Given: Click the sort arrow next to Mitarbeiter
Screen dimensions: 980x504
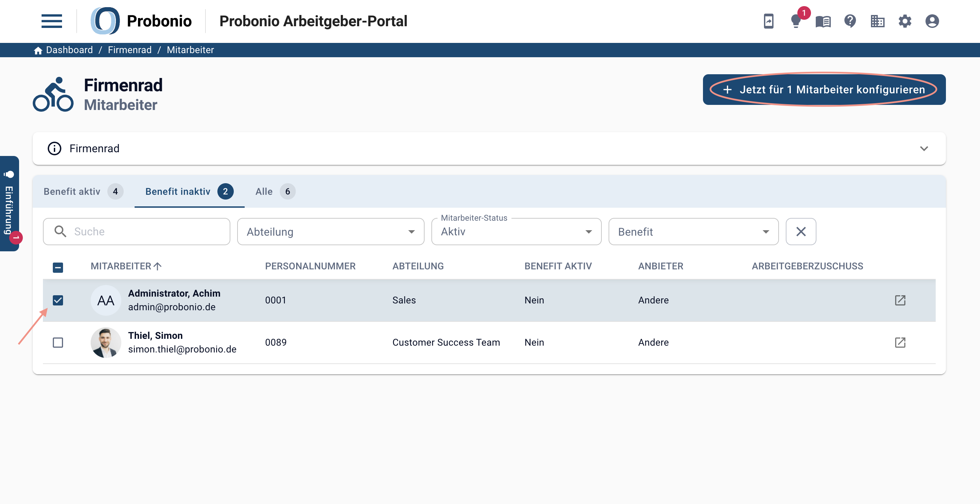Looking at the screenshot, I should pyautogui.click(x=157, y=266).
